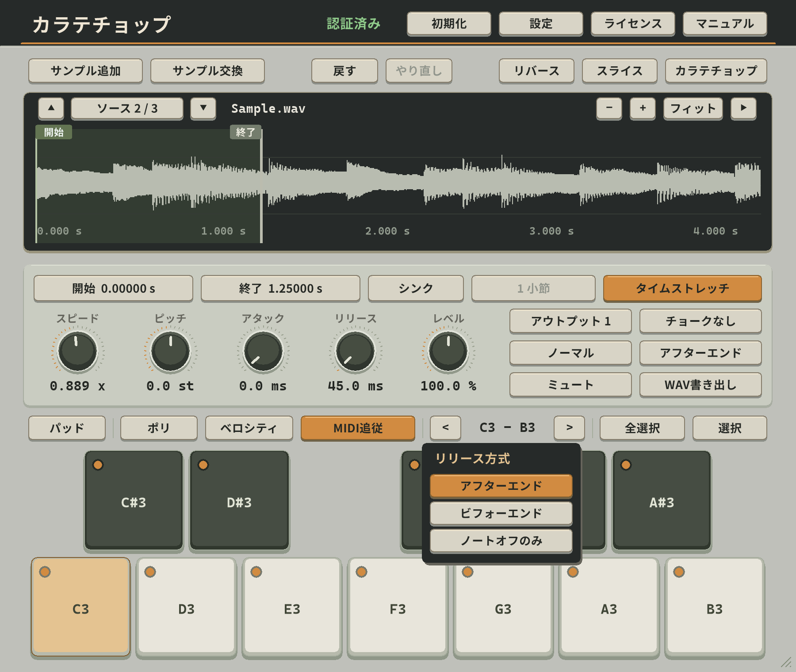The height and width of the screenshot is (672, 796).
Task: Choose ノートオフのみ in release menu
Action: 501,541
